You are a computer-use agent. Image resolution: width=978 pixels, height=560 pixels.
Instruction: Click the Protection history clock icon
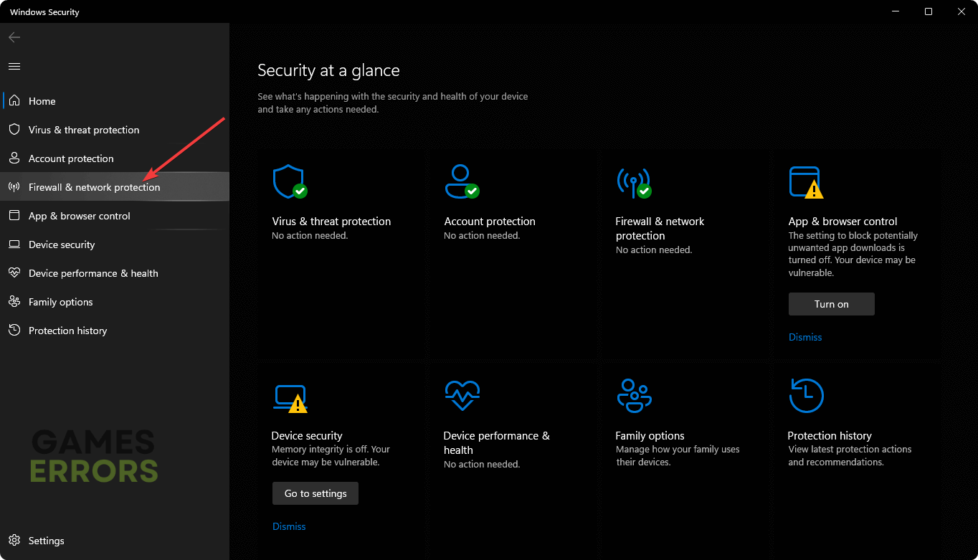pyautogui.click(x=806, y=395)
